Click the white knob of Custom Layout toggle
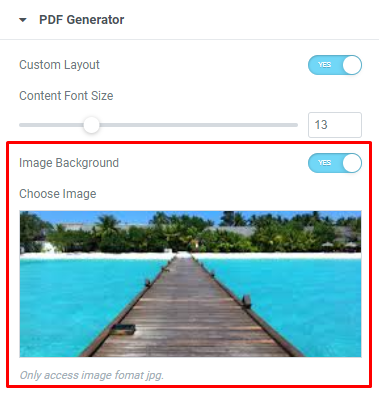 coord(352,65)
